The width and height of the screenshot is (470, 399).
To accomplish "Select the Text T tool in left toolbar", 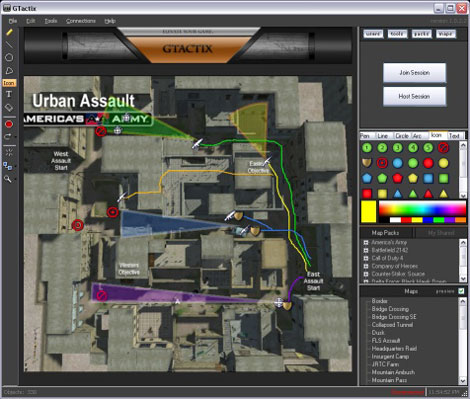I will tap(9, 94).
